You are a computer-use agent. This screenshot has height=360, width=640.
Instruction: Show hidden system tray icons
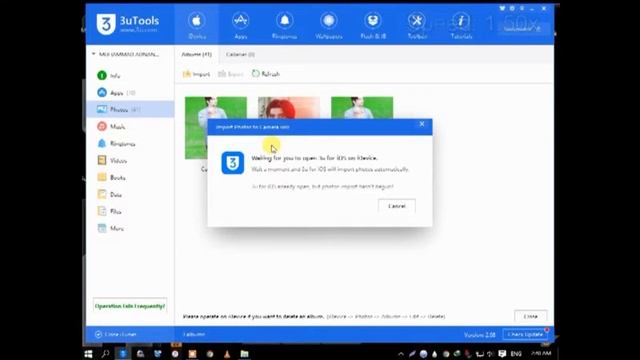coord(400,354)
